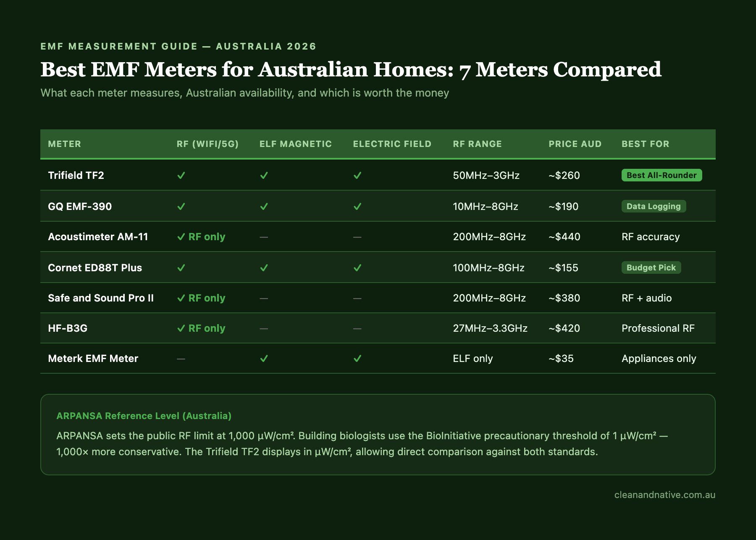
Task: Expand the Meterk EMF Meter RF dash cell
Action: (x=181, y=359)
